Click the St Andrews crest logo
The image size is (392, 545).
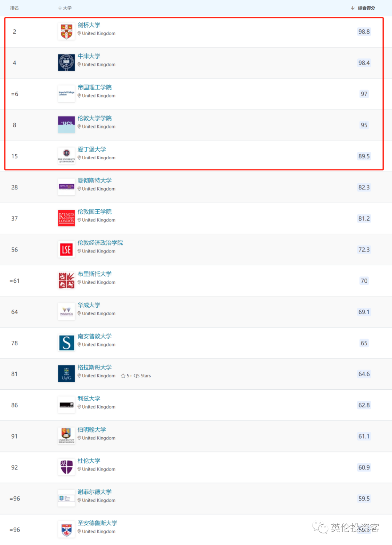(x=66, y=530)
